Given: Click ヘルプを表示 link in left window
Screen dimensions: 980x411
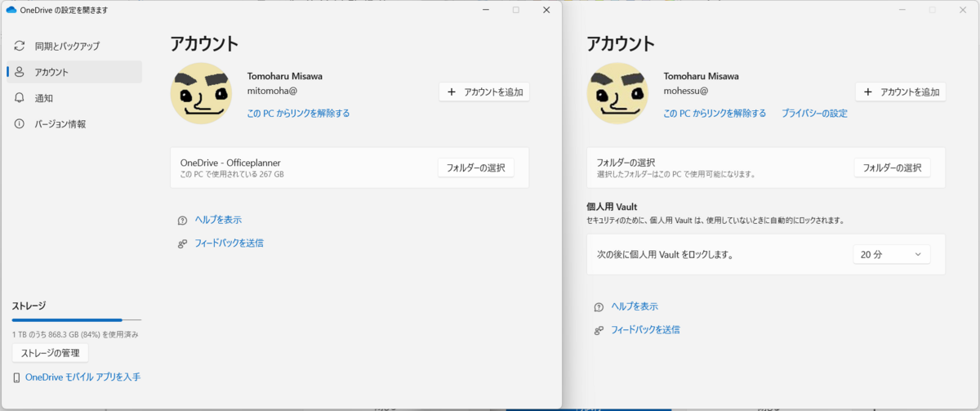Looking at the screenshot, I should [x=218, y=220].
